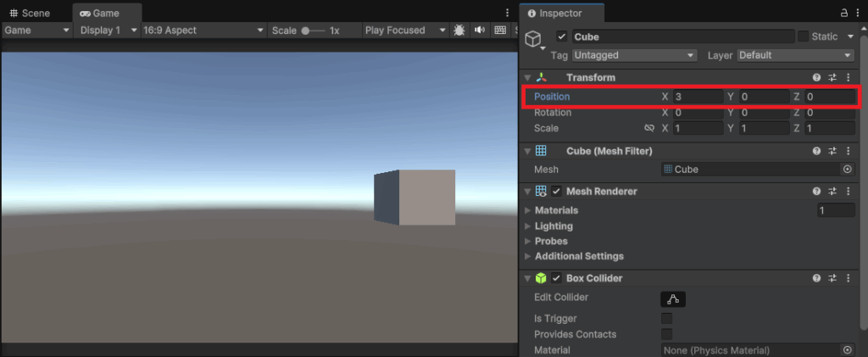Click the Scale X field
This screenshot has height=357, width=868.
pos(698,128)
